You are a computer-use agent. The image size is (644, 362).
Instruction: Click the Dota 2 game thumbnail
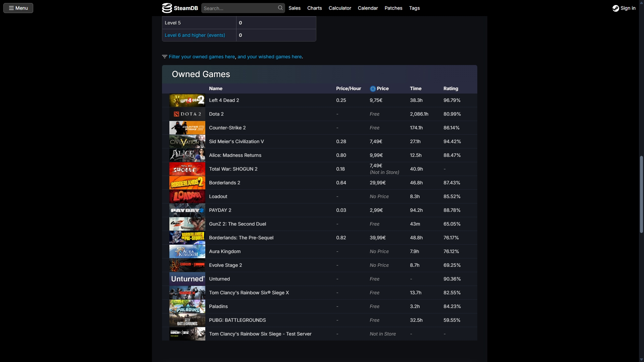point(187,114)
